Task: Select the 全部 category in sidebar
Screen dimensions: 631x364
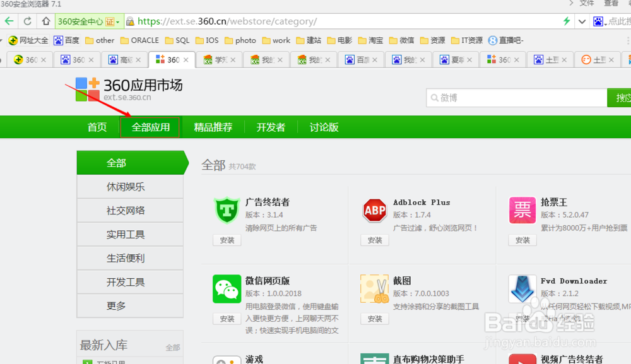Action: coord(131,163)
